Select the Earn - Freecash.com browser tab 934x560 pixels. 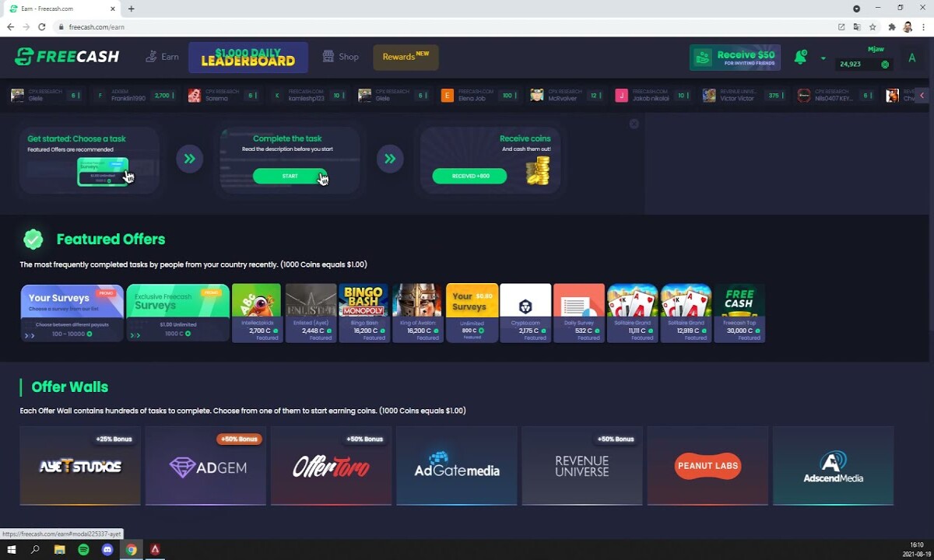[62, 9]
